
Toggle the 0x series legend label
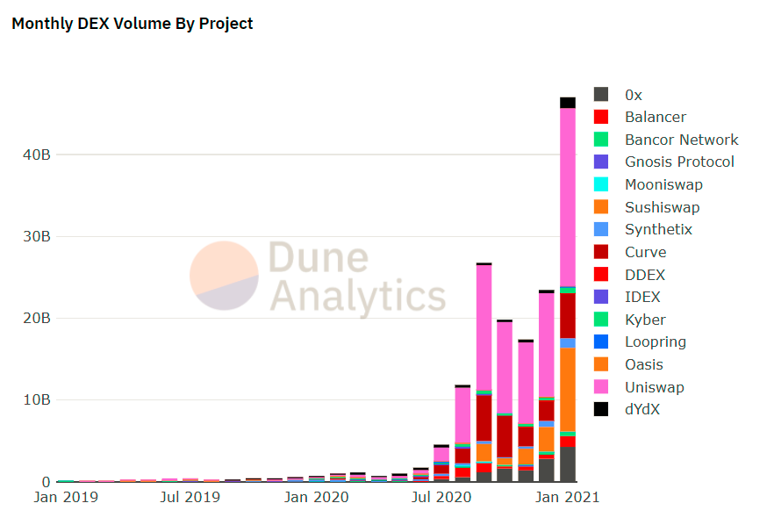634,95
